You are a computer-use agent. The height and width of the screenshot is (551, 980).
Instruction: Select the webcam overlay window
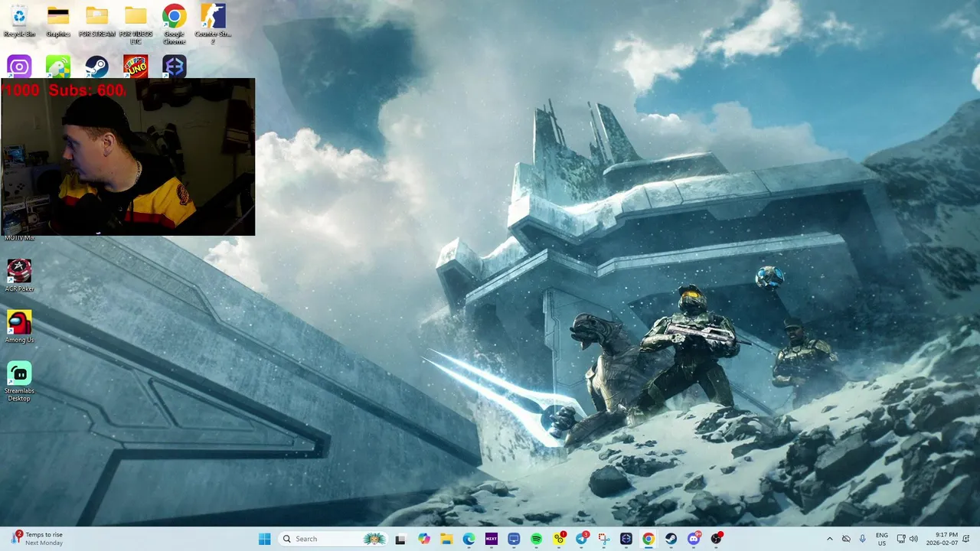coord(128,157)
